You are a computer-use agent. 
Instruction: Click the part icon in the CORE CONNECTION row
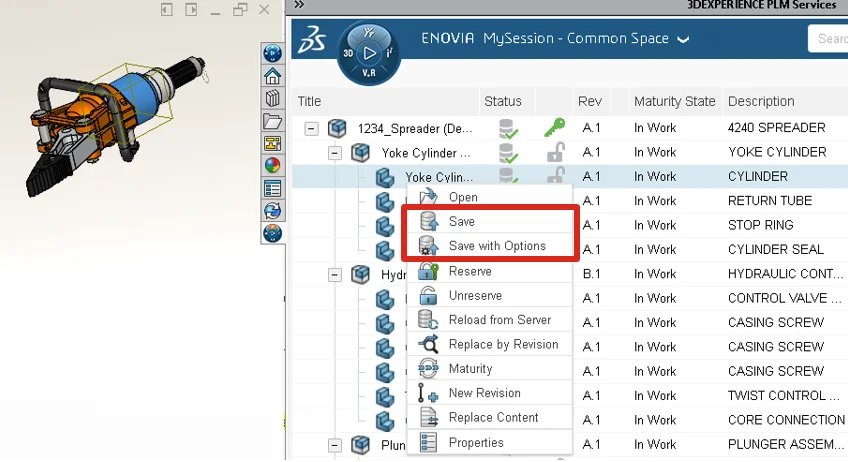(x=385, y=420)
